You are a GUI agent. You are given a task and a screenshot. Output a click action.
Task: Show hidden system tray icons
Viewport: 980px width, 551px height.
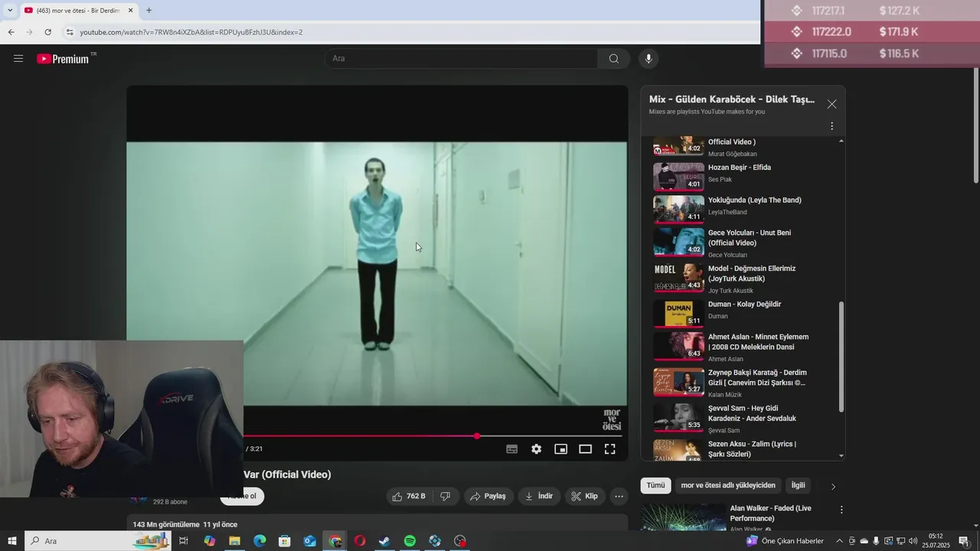tap(839, 541)
